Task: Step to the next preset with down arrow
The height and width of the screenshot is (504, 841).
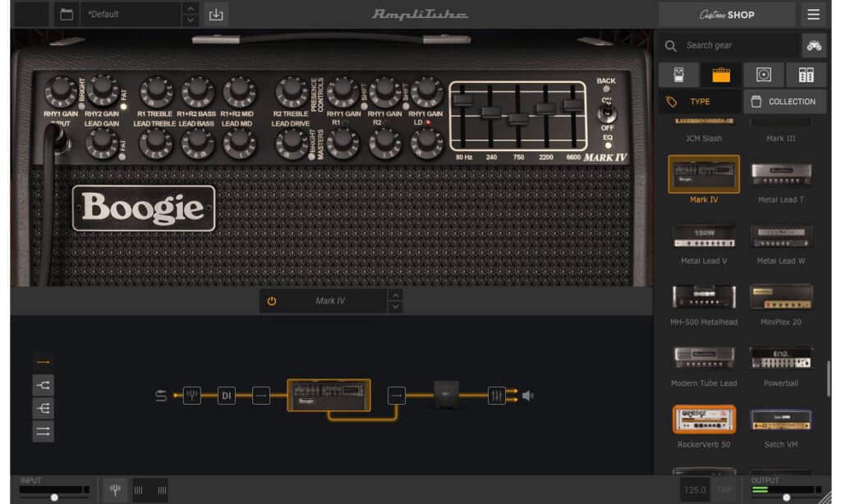Action: 190,21
